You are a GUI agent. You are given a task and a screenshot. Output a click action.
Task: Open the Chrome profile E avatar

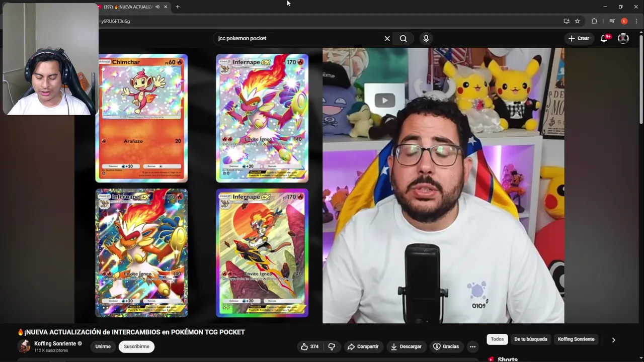click(624, 21)
